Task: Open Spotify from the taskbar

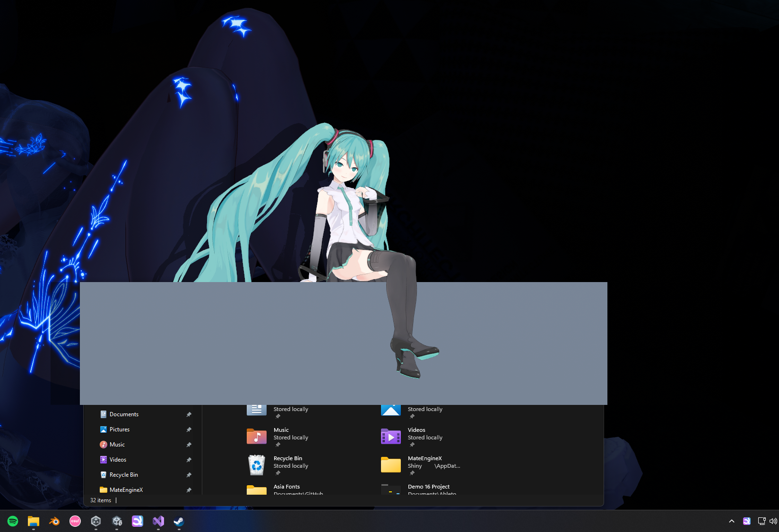Action: (13, 521)
